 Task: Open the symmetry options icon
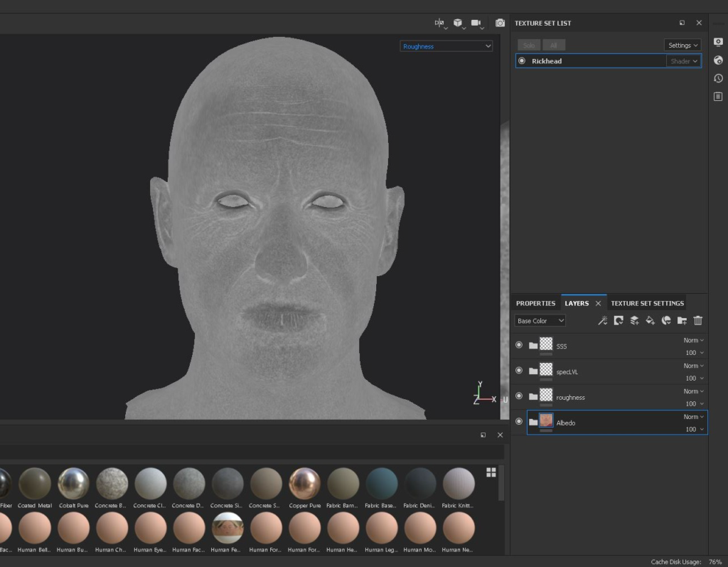coord(439,23)
